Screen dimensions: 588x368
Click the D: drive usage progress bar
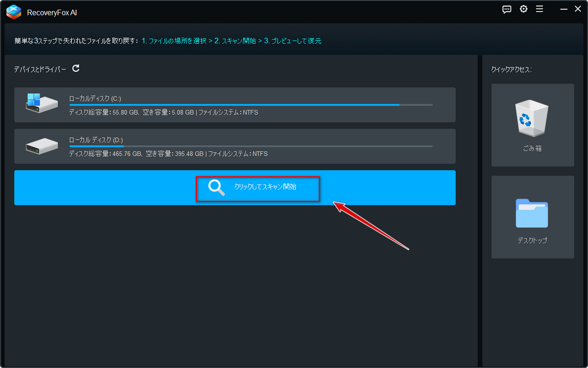click(x=250, y=146)
